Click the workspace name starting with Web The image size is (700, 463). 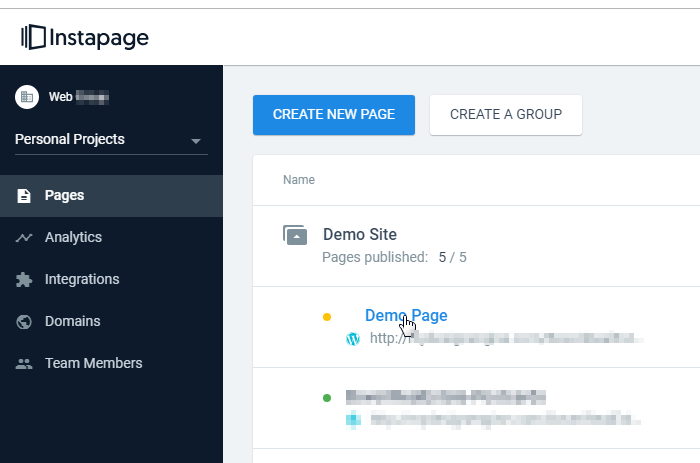(79, 97)
